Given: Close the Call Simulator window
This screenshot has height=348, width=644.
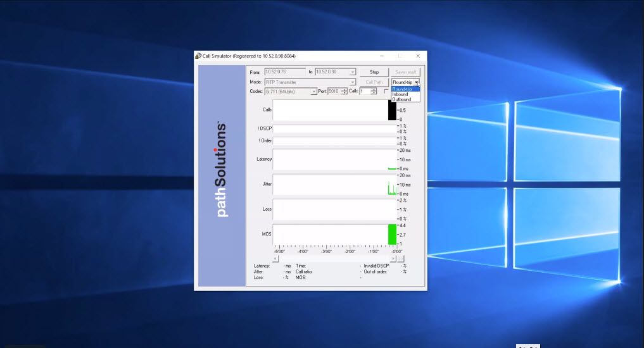Looking at the screenshot, I should click(418, 56).
